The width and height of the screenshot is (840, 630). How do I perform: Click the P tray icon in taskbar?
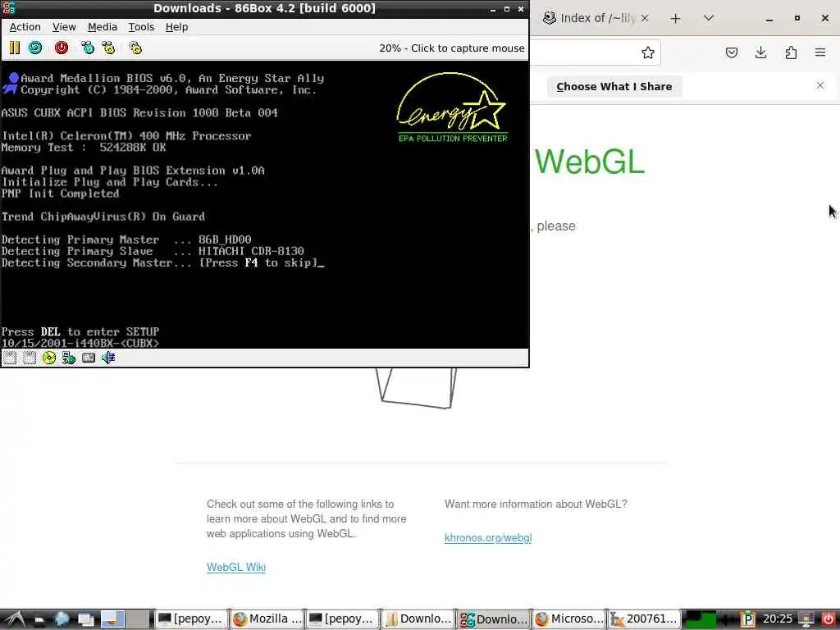(748, 619)
